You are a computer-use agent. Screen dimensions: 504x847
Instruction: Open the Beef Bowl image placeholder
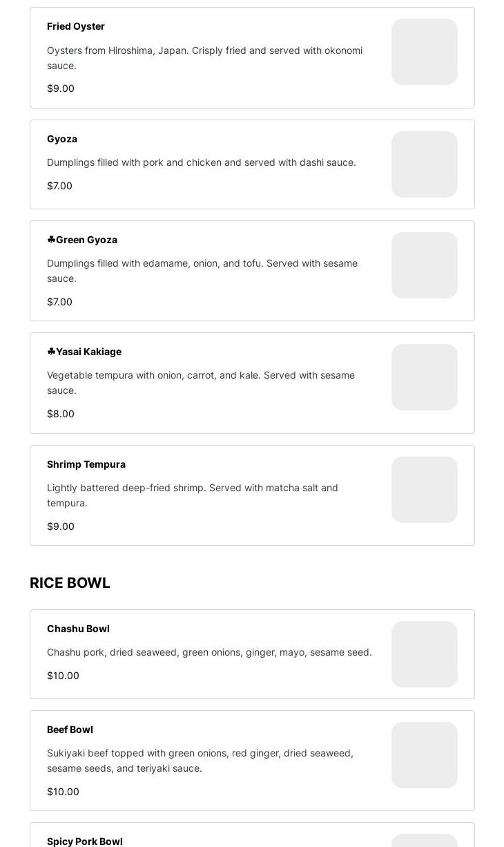424,755
